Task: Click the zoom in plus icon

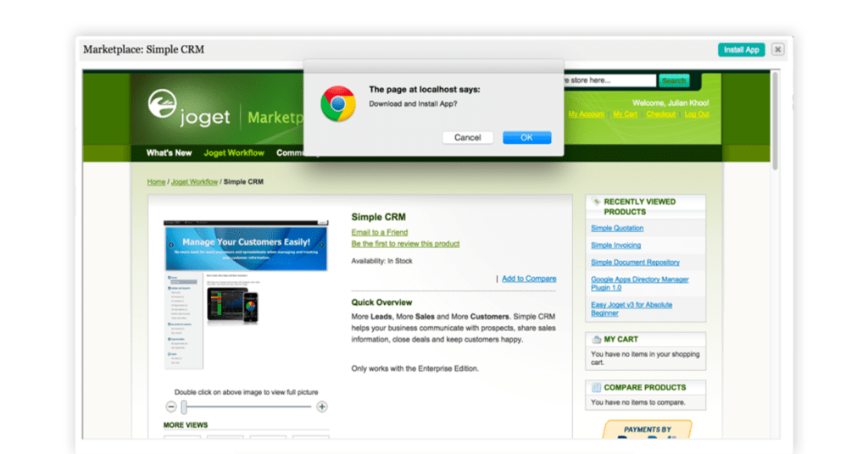Action: pos(322,407)
